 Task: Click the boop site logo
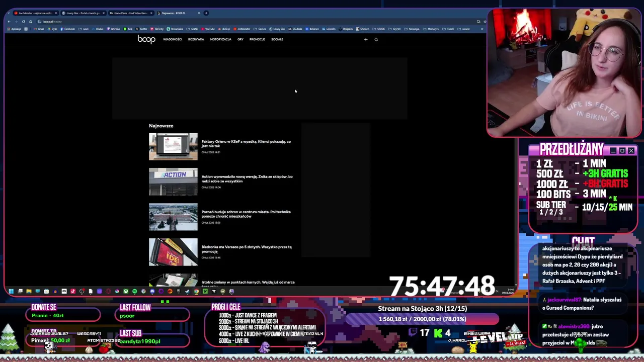tap(146, 39)
